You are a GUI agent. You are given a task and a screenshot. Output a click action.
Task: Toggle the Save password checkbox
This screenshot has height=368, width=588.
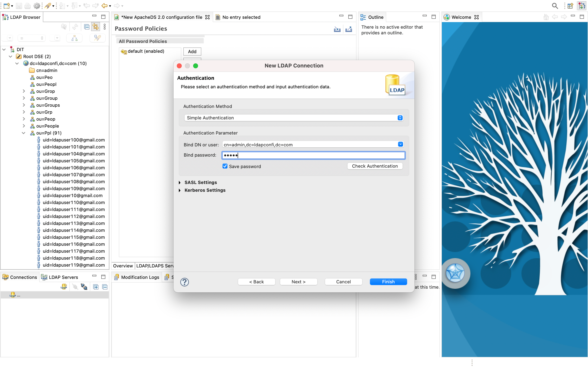[225, 166]
